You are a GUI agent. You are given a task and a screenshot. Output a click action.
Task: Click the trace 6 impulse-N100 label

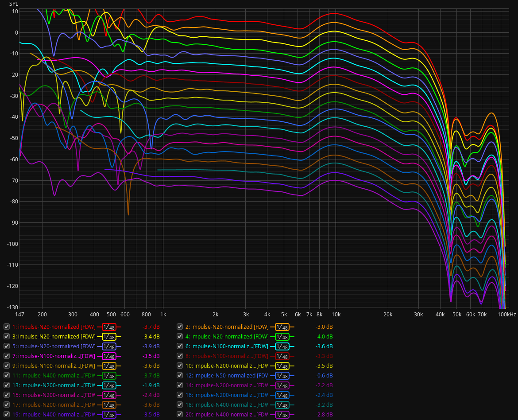(227, 346)
